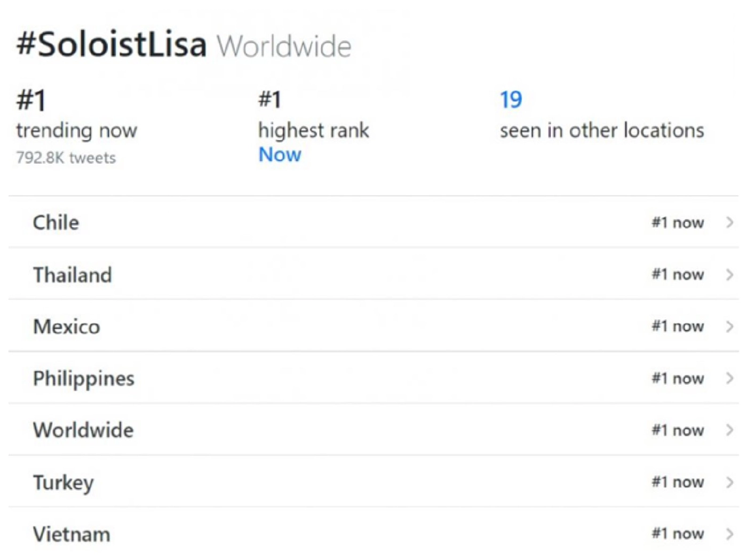747x560 pixels.
Task: Click the blue Now link
Action: 280,155
